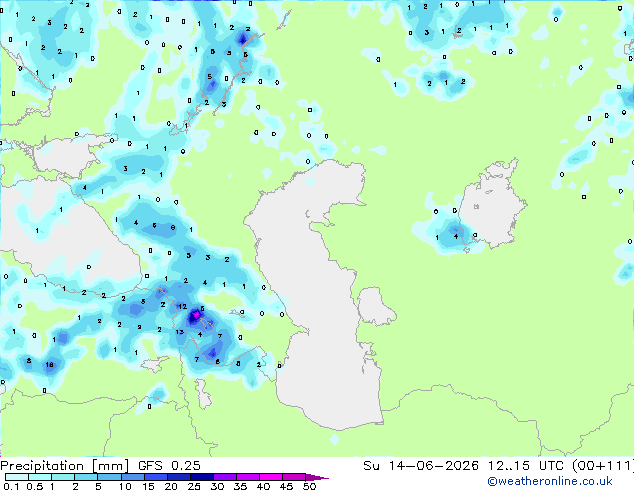Click the "Su 14-06-2026" date text
This screenshot has height=490, width=634.
(x=421, y=466)
